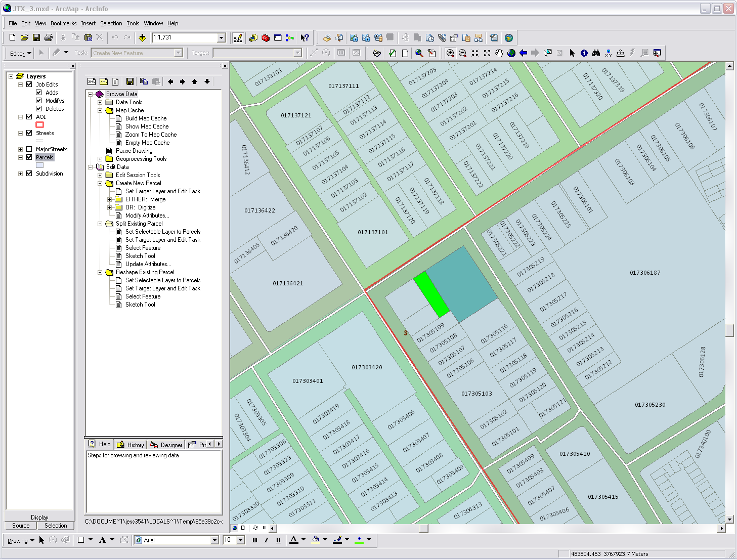Viewport: 737px width, 560px height.
Task: Open the scale dropdown showing 1:1,731
Action: pos(221,37)
